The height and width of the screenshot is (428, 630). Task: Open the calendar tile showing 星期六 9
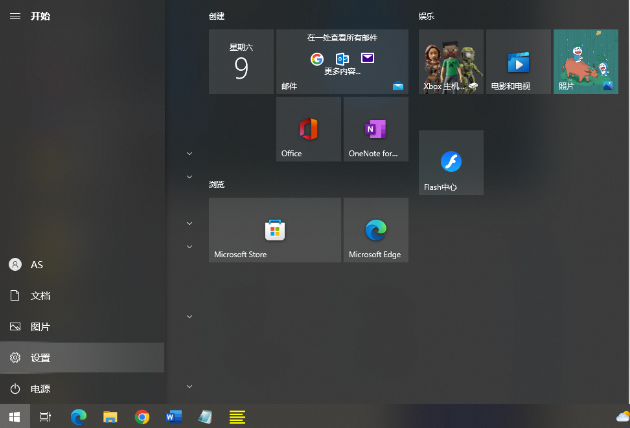241,62
